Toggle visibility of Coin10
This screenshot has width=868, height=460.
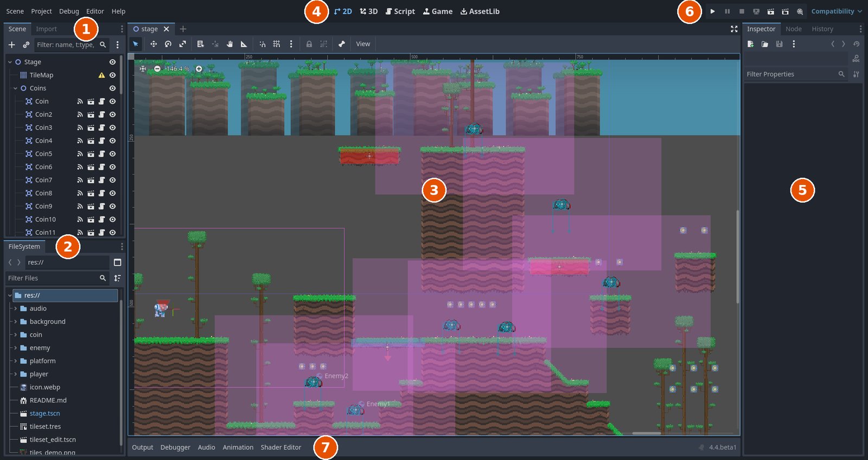pyautogui.click(x=112, y=219)
